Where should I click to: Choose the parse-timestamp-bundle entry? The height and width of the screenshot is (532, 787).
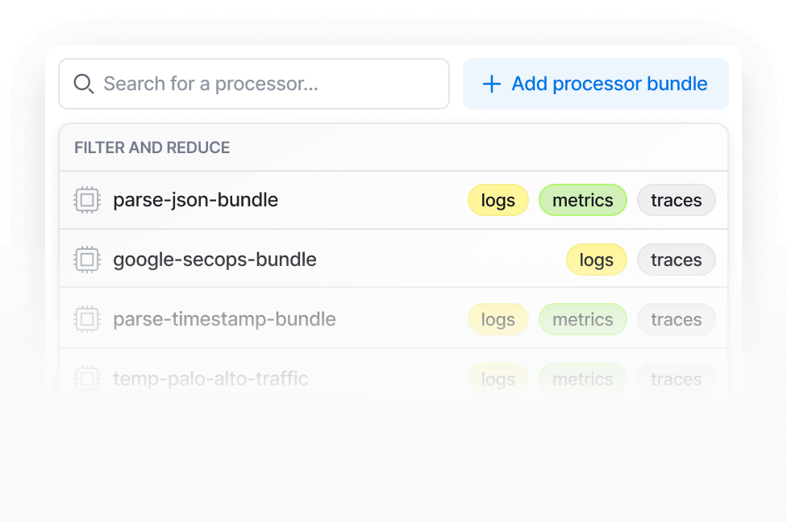coord(224,319)
